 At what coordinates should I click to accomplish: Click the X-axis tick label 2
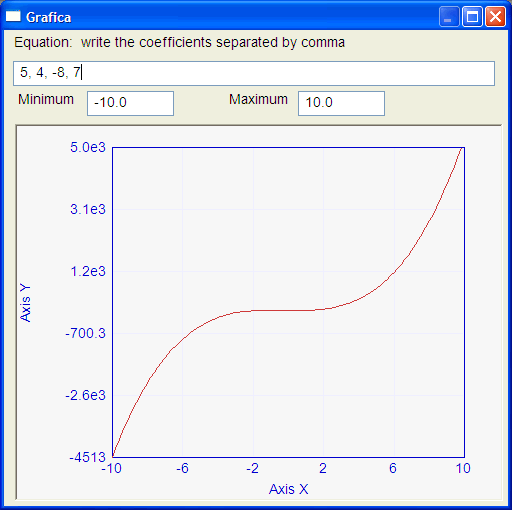(323, 469)
